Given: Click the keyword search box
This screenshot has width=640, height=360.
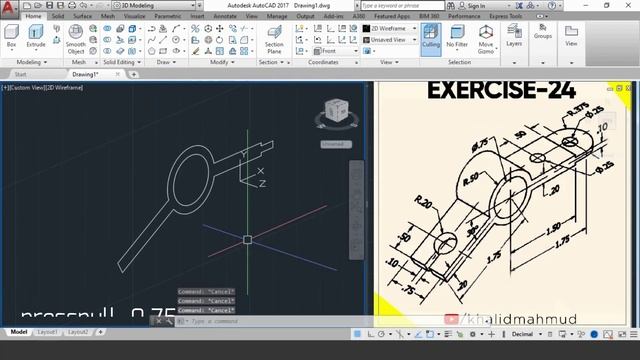Looking at the screenshot, I should pos(402,6).
